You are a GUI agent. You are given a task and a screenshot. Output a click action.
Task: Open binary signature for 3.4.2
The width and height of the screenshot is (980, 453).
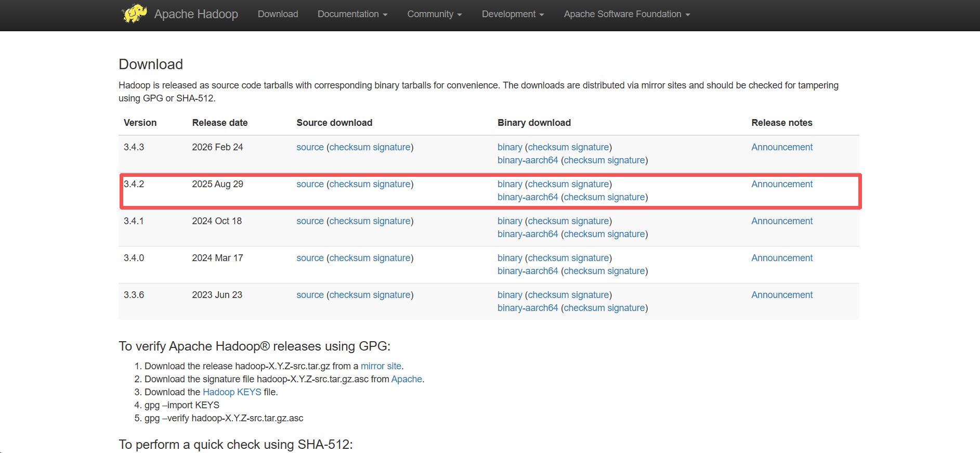point(590,184)
